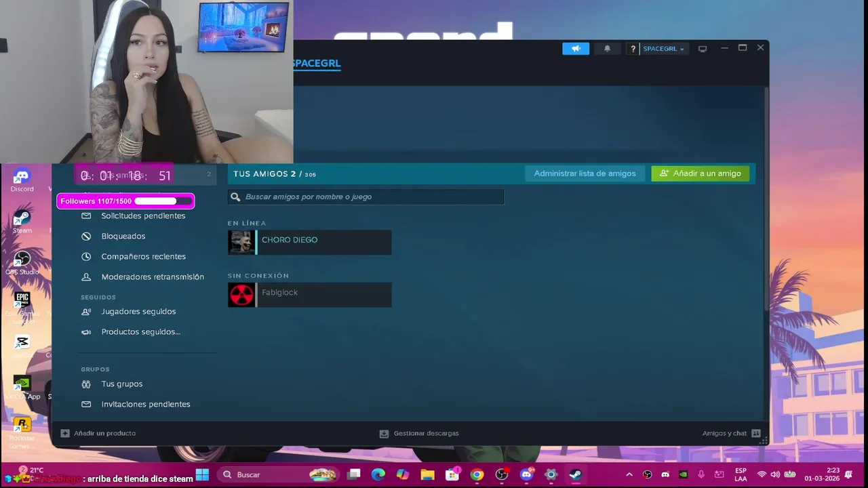Expand hidden system tray icons chevron
This screenshot has width=868, height=488.
[629, 474]
